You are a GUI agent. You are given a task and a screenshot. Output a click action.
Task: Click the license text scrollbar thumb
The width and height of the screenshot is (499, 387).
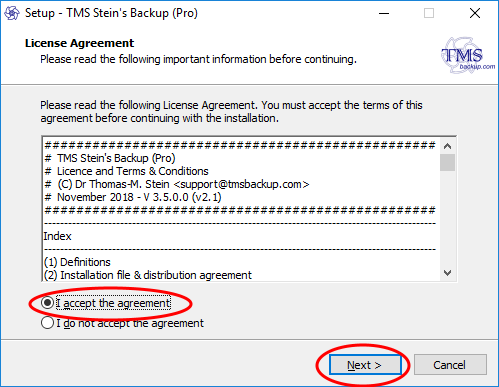click(x=447, y=162)
